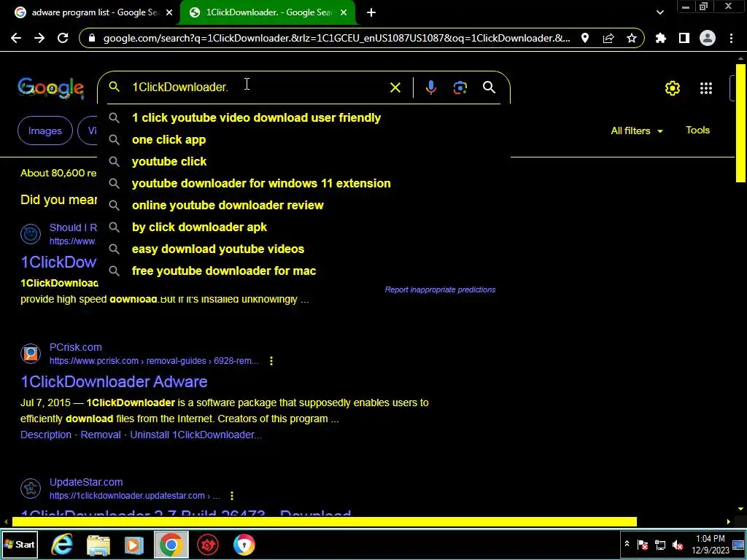The image size is (747, 560).
Task: Click the horizontal scrollbar thumb
Action: tap(325, 522)
